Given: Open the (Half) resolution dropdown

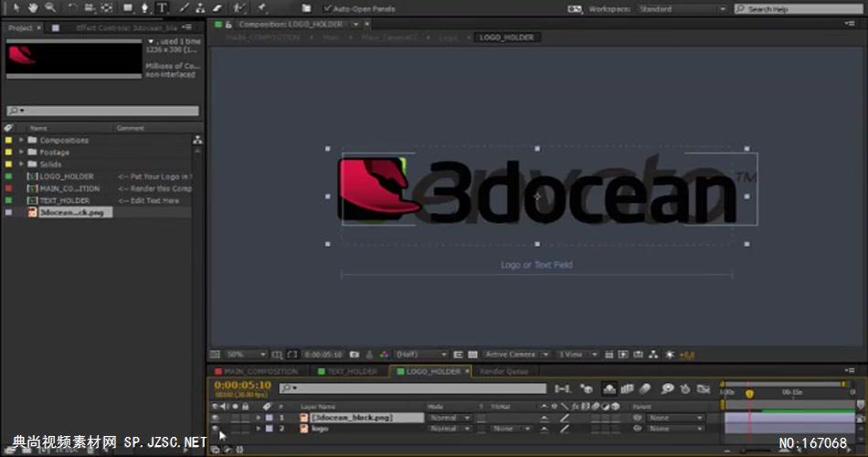Looking at the screenshot, I should point(421,355).
